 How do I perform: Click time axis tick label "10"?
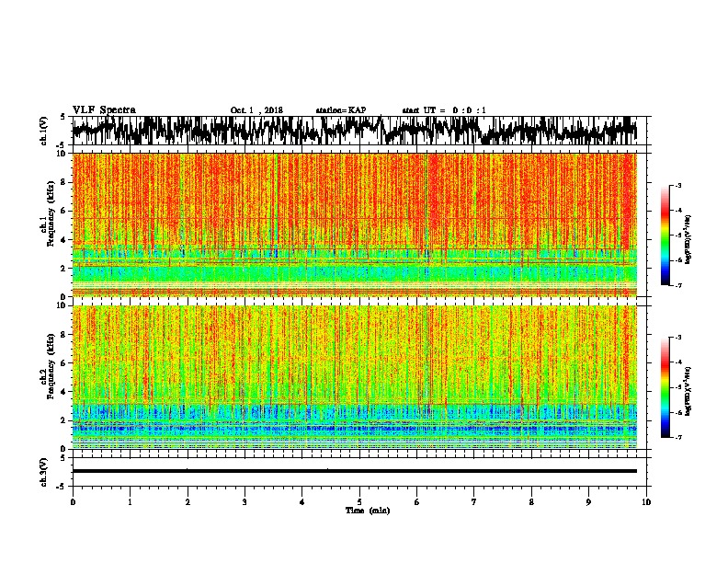pos(646,502)
